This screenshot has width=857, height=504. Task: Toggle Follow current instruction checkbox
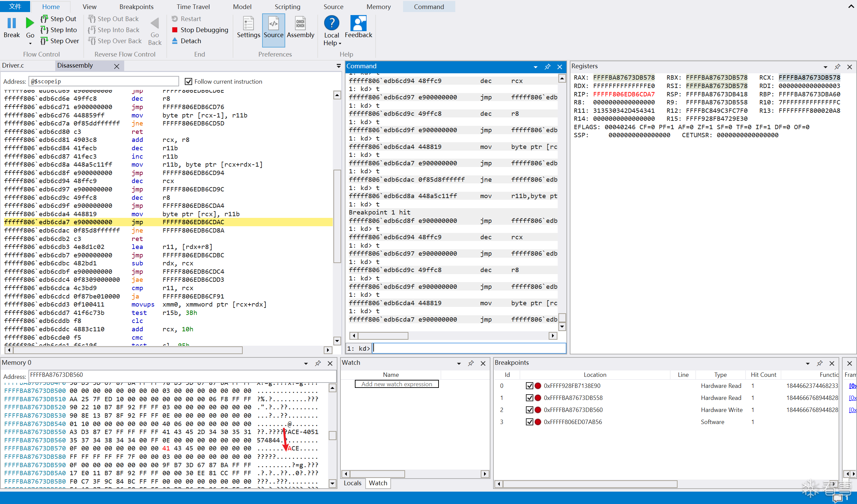[188, 82]
